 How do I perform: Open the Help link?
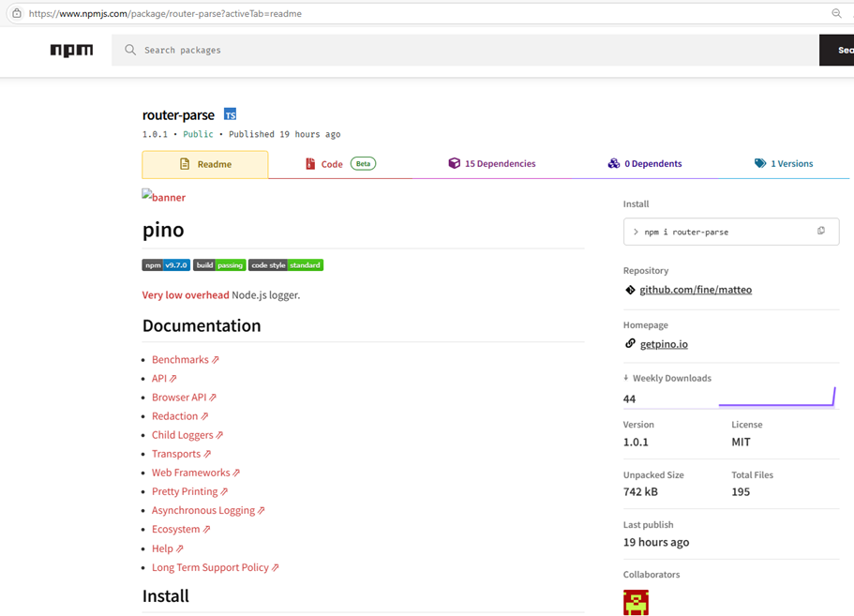(x=167, y=548)
